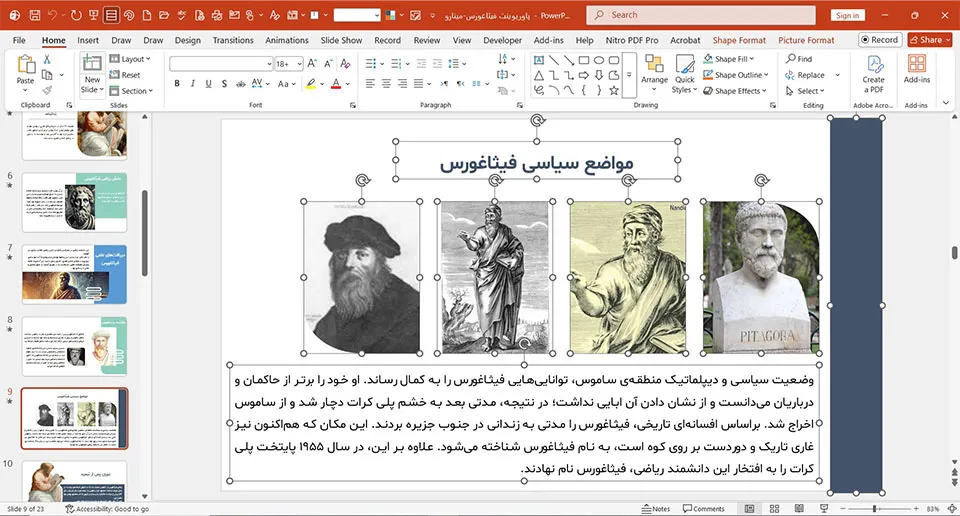960x516 pixels.
Task: Click the Save icon in quick access toolbar
Action: pyautogui.click(x=35, y=15)
